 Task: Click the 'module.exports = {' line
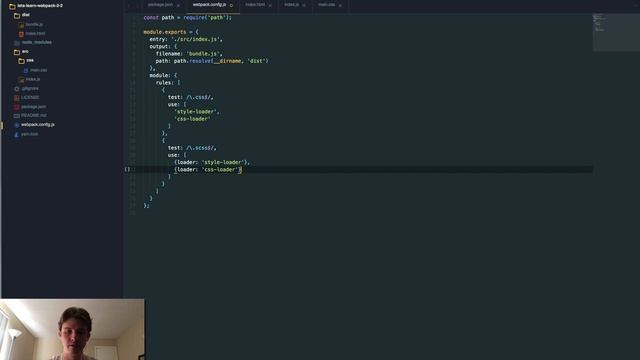(x=171, y=32)
